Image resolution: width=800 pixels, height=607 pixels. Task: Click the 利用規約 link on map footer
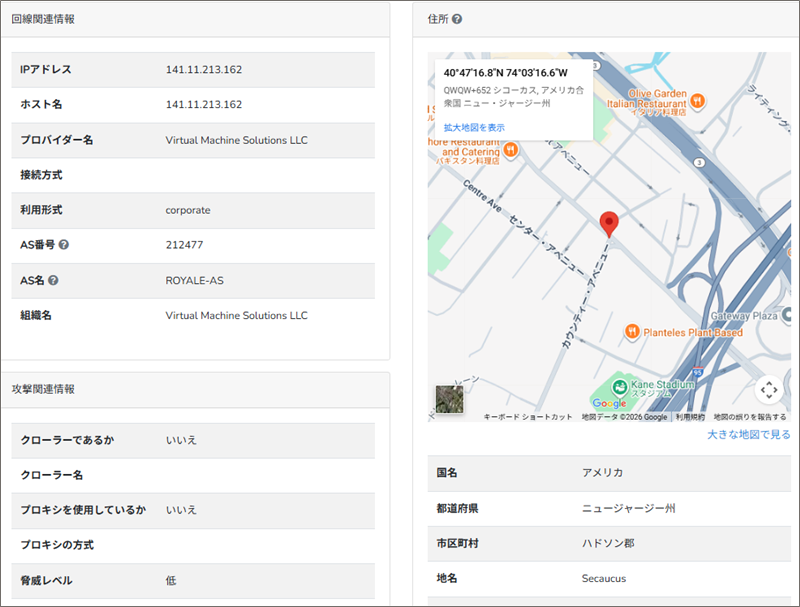tap(689, 417)
